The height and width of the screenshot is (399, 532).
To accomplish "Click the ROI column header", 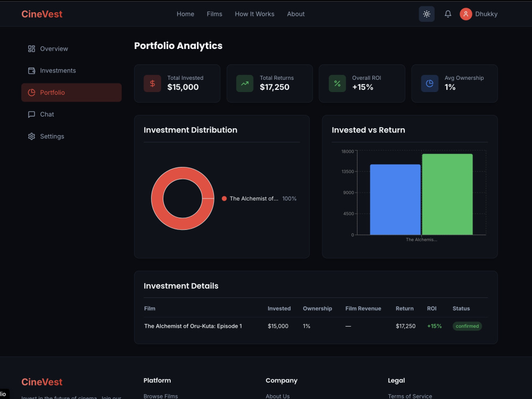I will [431, 309].
